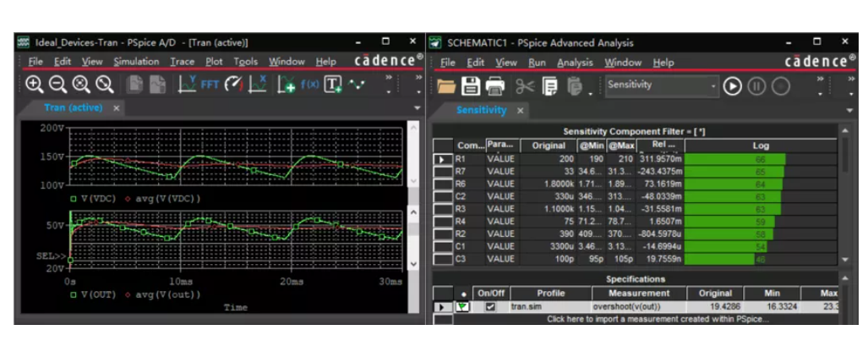This screenshot has height=341, width=868.
Task: Open the Performance Analysis gauge icon
Action: point(233,85)
